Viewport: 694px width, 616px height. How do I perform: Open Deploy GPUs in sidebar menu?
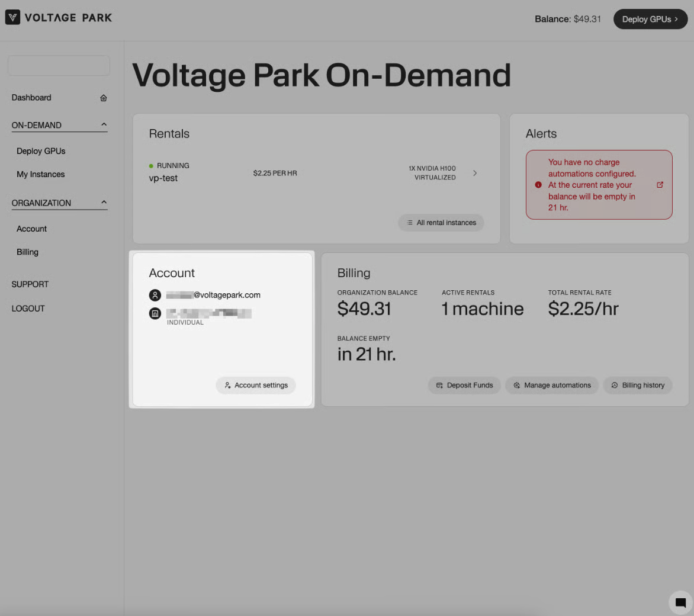click(x=41, y=151)
